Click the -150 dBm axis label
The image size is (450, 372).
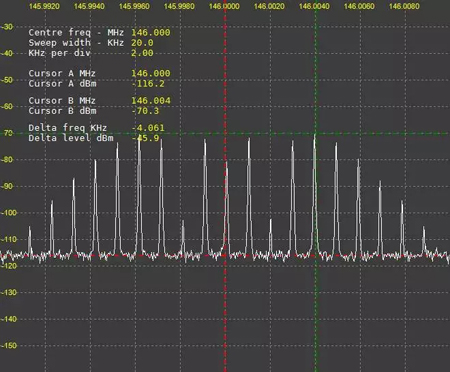(8, 346)
